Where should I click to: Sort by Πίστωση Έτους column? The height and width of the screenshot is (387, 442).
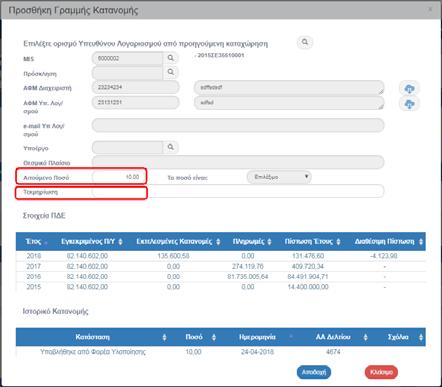312,241
